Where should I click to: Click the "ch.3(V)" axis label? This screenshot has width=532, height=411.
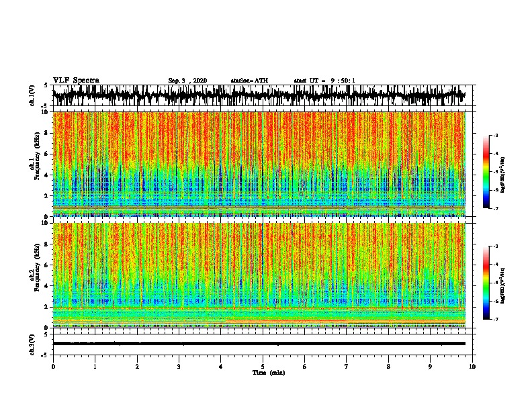(x=32, y=345)
